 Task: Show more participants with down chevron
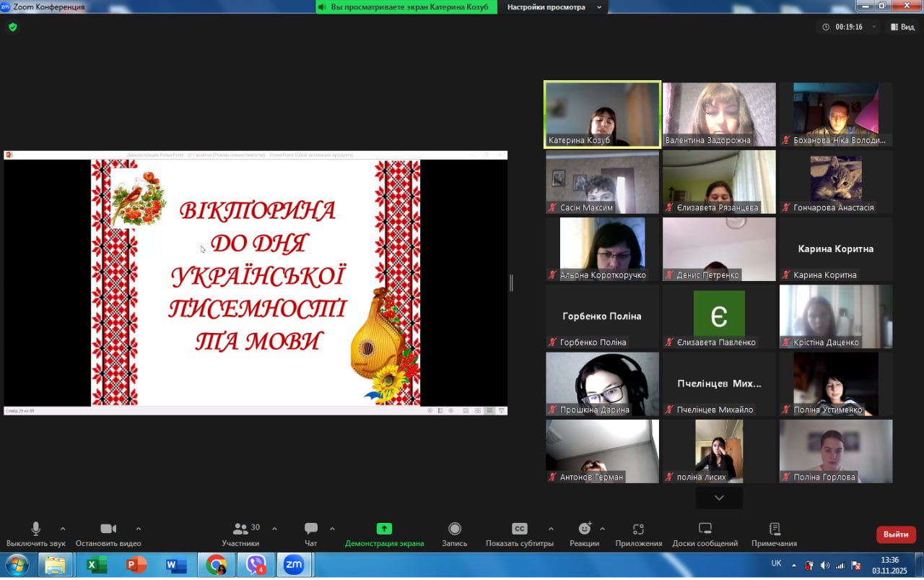click(x=719, y=498)
